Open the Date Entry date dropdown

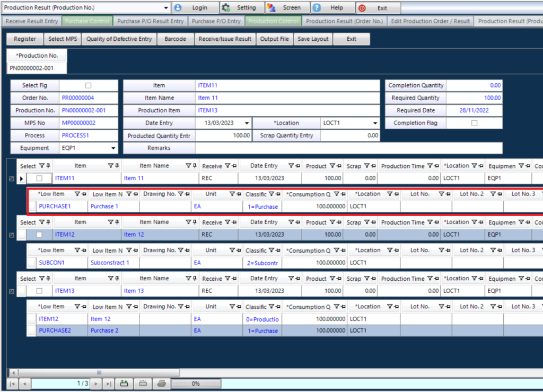coord(246,122)
